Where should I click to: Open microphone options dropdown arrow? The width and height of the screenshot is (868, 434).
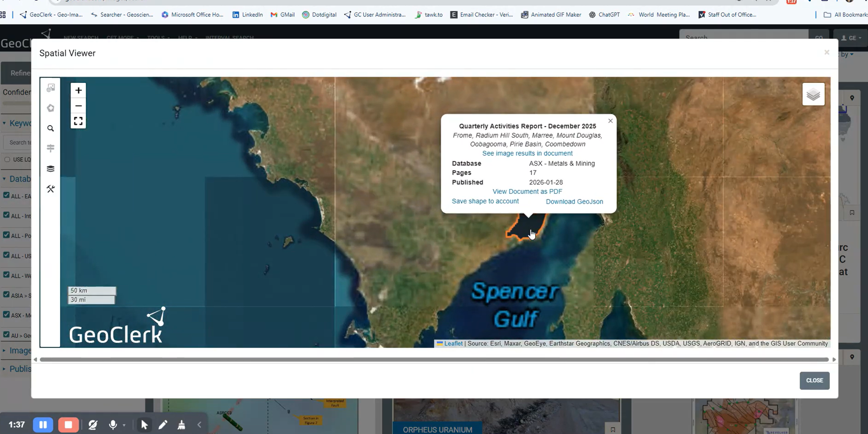tap(124, 425)
